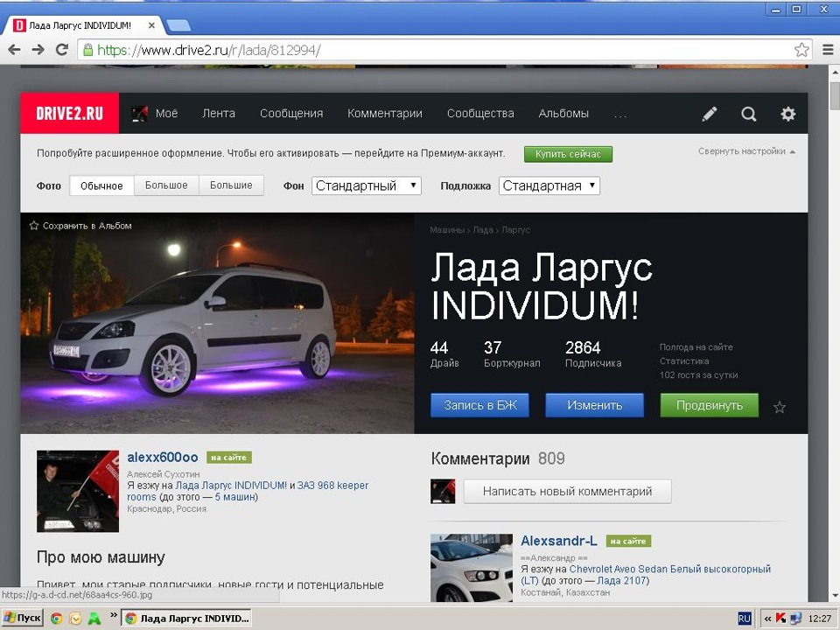Click the DRIVE2.RU logo
Image resolution: width=840 pixels, height=630 pixels.
point(70,113)
